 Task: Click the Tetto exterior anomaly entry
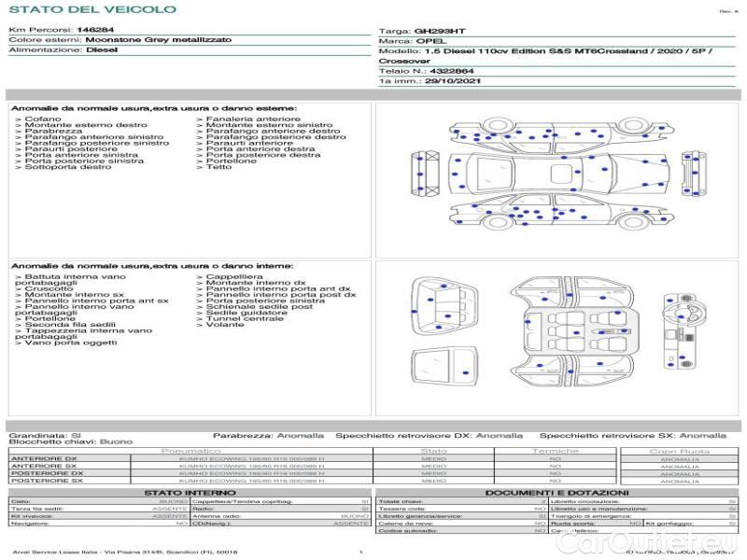pyautogui.click(x=219, y=167)
